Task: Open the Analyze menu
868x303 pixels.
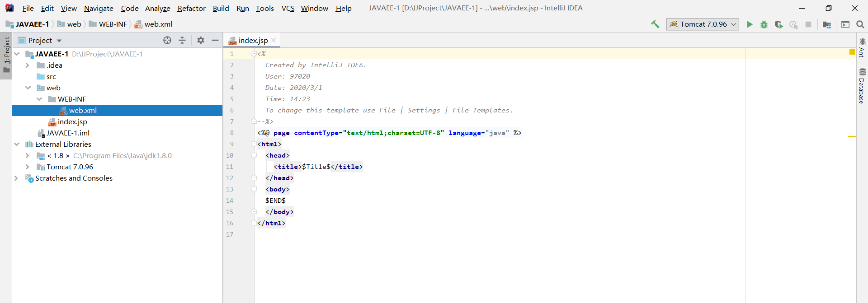Action: pyautogui.click(x=158, y=8)
